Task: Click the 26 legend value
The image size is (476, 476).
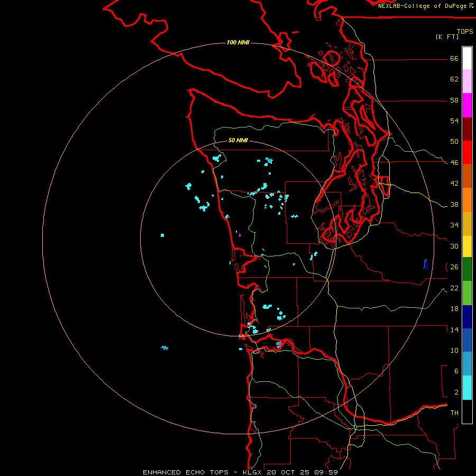Action: click(454, 267)
